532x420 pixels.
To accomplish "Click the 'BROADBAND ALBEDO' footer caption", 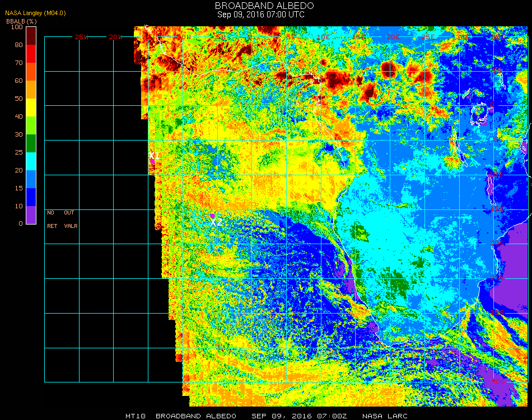I will [x=196, y=416].
